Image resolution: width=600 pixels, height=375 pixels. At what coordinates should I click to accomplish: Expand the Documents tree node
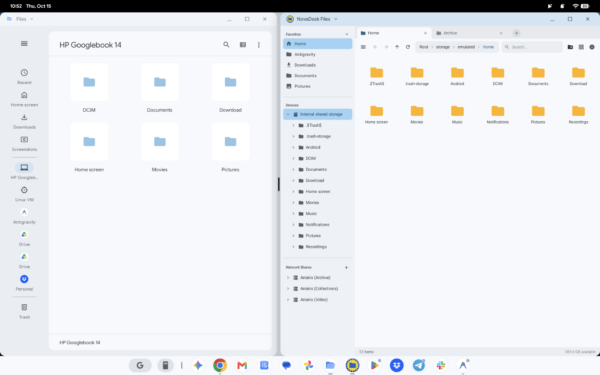[x=293, y=170]
